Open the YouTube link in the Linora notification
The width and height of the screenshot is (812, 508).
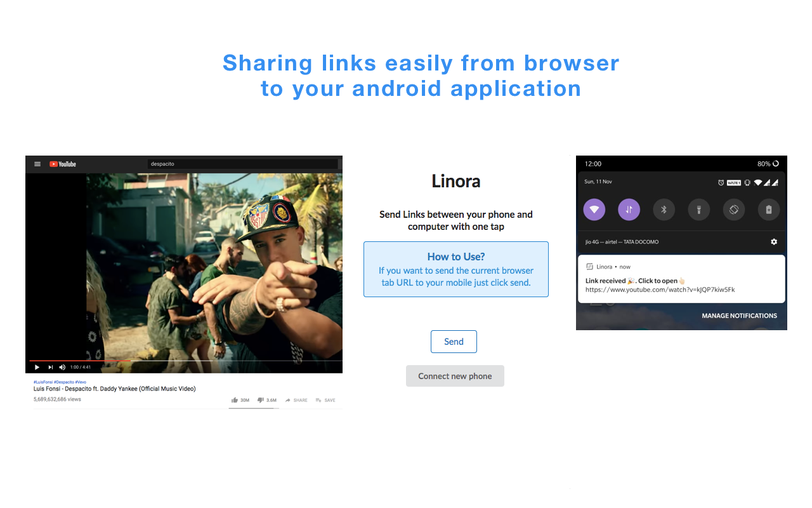660,290
